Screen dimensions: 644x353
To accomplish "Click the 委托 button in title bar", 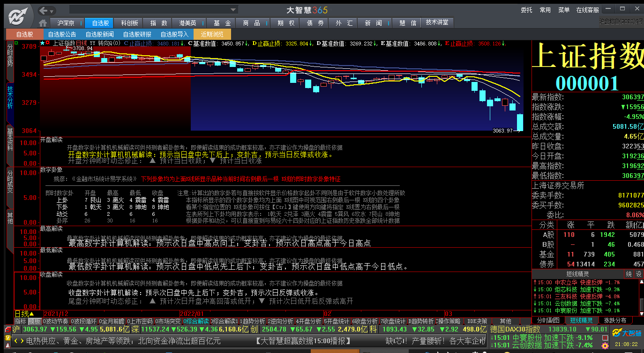I will pyautogui.click(x=526, y=10).
